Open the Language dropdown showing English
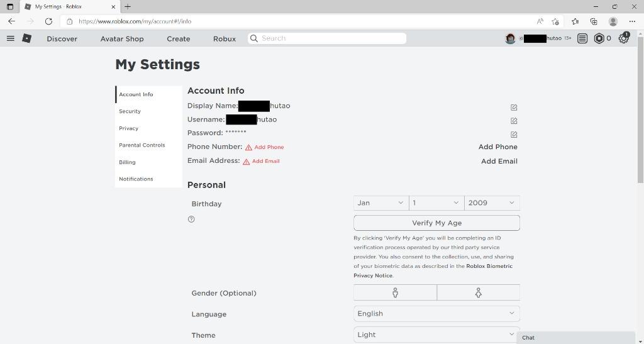The image size is (644, 344). click(x=436, y=314)
